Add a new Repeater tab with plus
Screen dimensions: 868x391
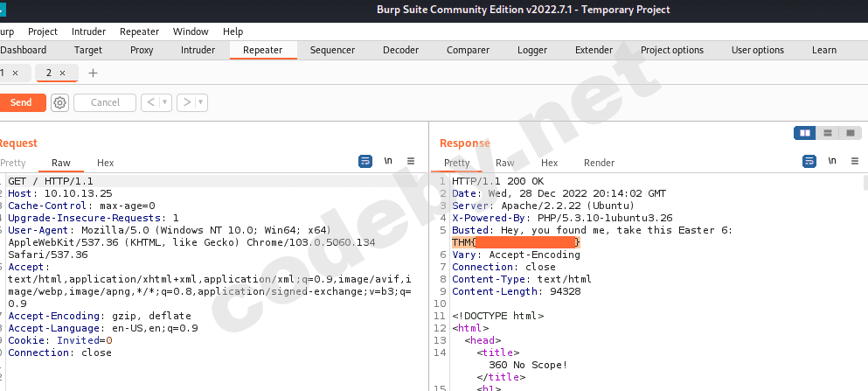tap(94, 73)
